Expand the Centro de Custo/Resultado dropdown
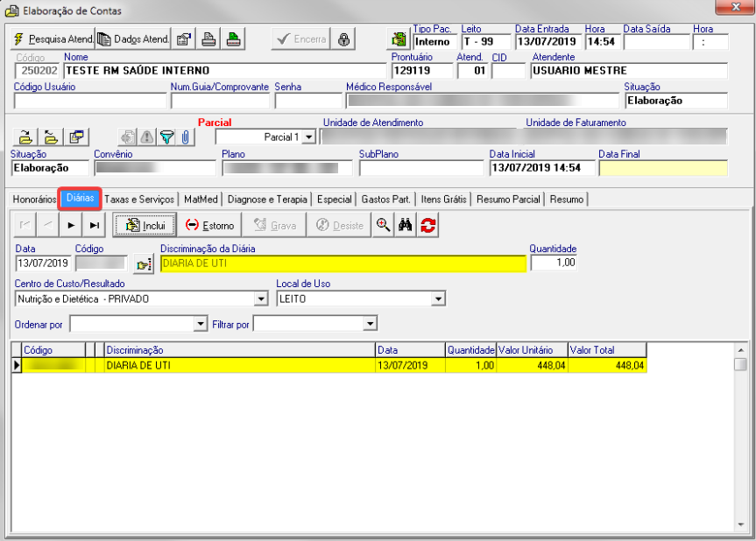756x541 pixels. pos(261,299)
